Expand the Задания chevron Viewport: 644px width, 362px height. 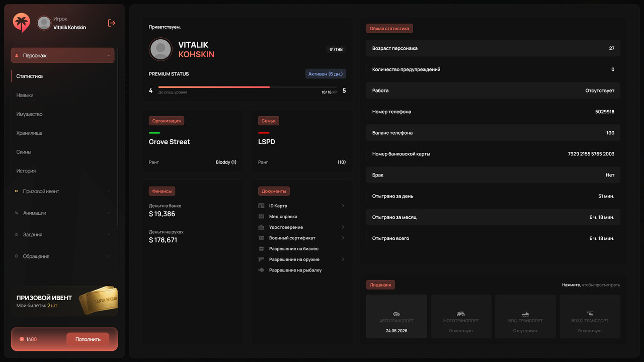[x=109, y=235]
